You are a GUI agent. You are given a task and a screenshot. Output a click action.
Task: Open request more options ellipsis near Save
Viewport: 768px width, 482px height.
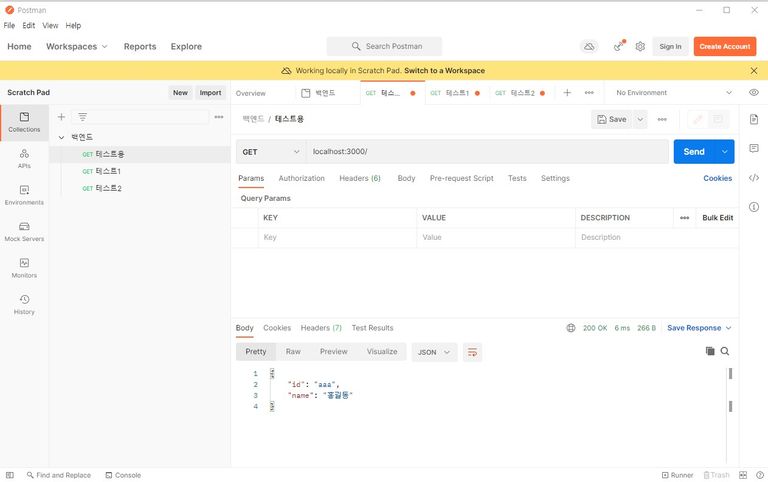point(662,120)
